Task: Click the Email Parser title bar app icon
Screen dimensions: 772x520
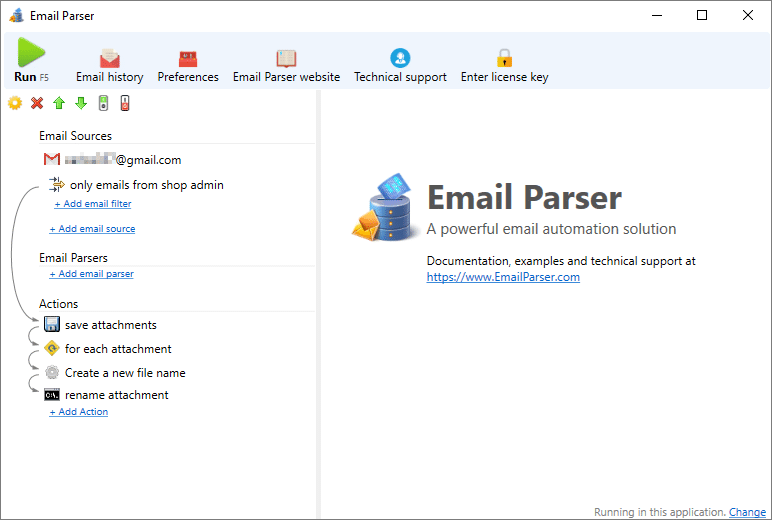Action: coord(16,15)
